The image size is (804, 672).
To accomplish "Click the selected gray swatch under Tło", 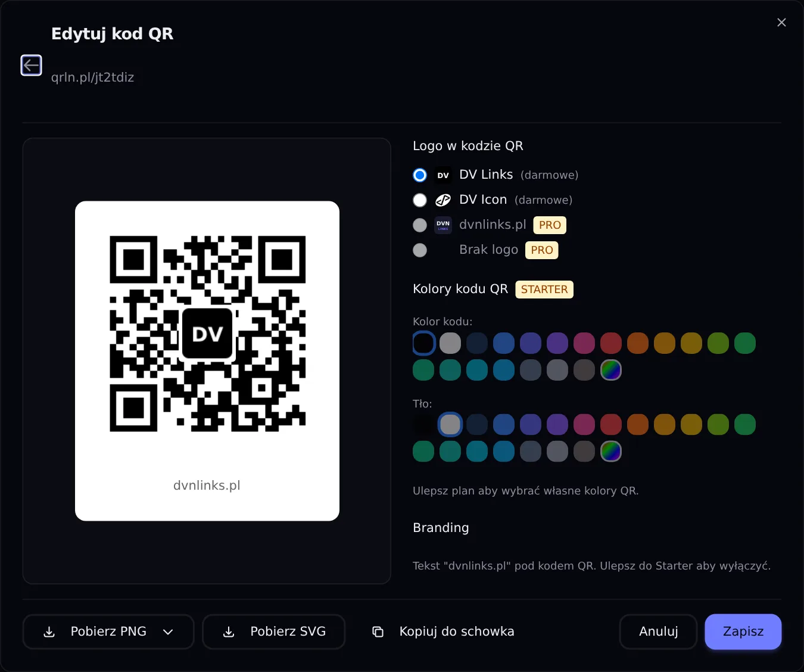I will point(450,425).
